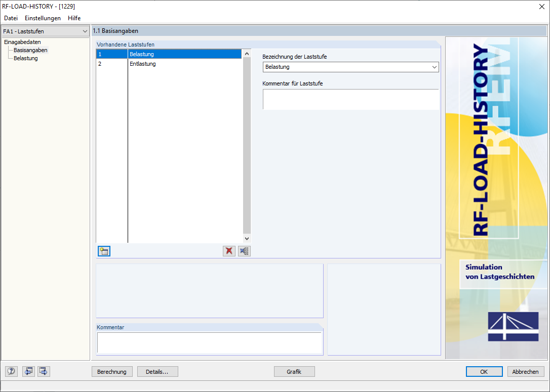Open the Datei menu
Image resolution: width=550 pixels, height=392 pixels.
[x=11, y=18]
